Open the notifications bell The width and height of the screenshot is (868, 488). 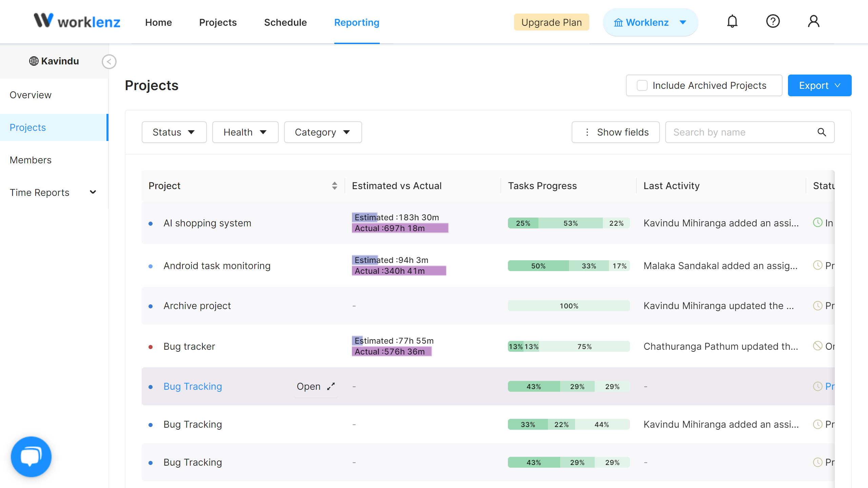tap(732, 22)
